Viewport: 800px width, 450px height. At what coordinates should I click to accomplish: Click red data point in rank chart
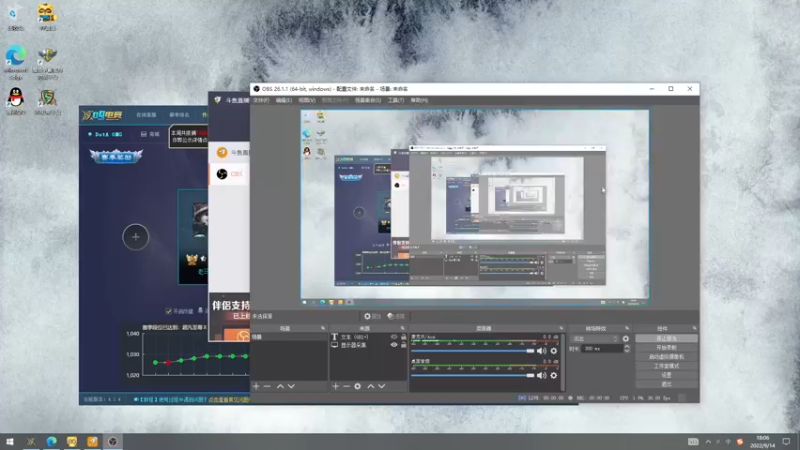pyautogui.click(x=168, y=362)
